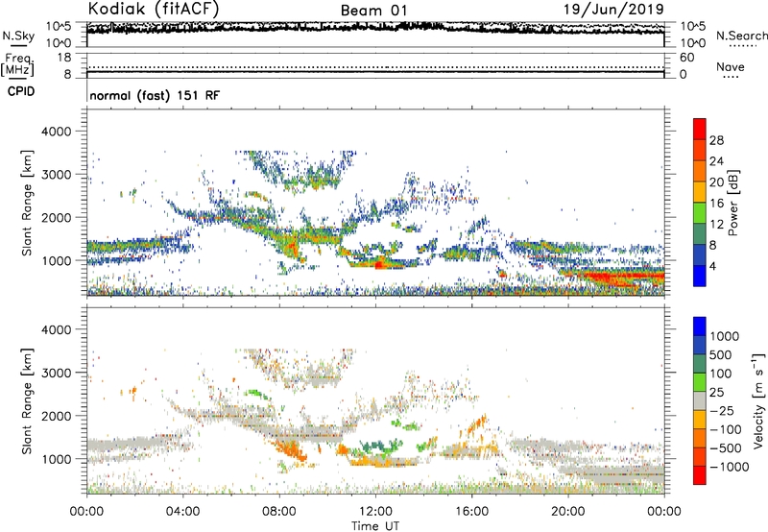Click the '16' power colorbar tick

[x=716, y=204]
